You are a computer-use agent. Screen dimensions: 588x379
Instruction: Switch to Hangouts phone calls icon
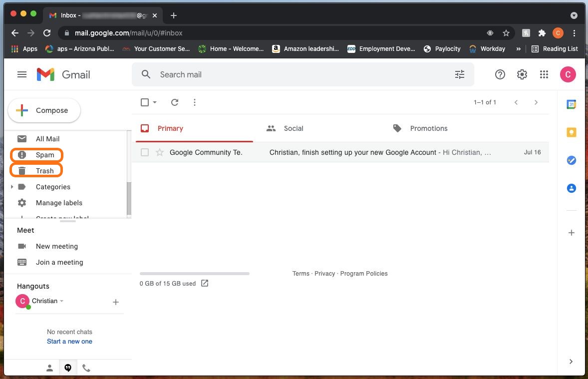coord(86,368)
